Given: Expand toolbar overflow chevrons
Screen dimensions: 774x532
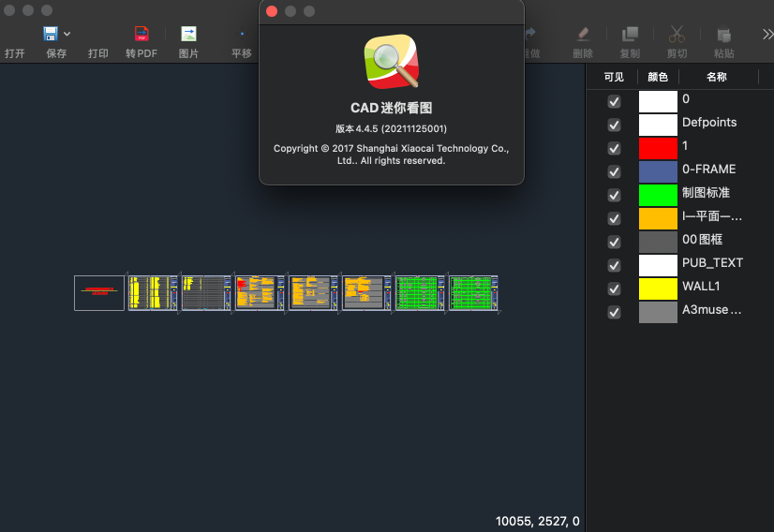Looking at the screenshot, I should [x=767, y=34].
